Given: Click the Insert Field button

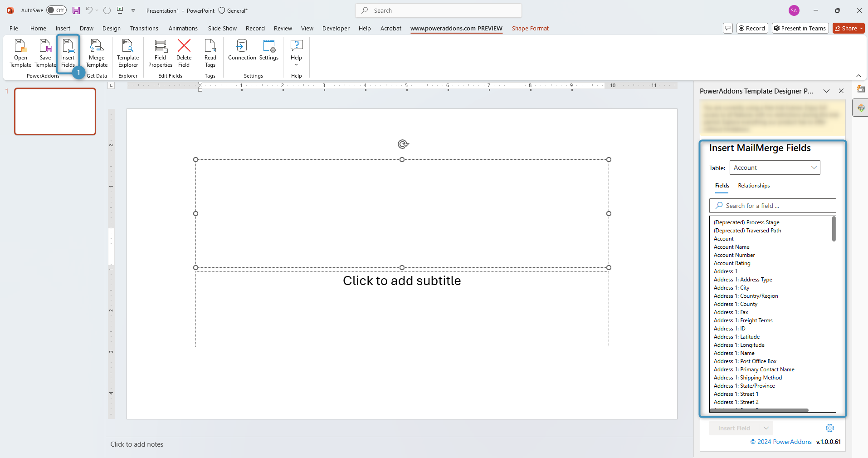Looking at the screenshot, I should click(x=734, y=428).
